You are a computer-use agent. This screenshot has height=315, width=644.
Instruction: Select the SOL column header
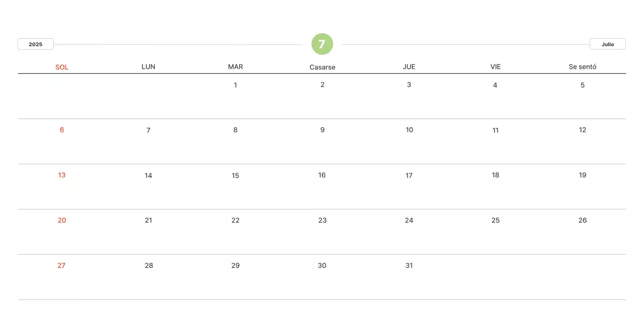62,67
